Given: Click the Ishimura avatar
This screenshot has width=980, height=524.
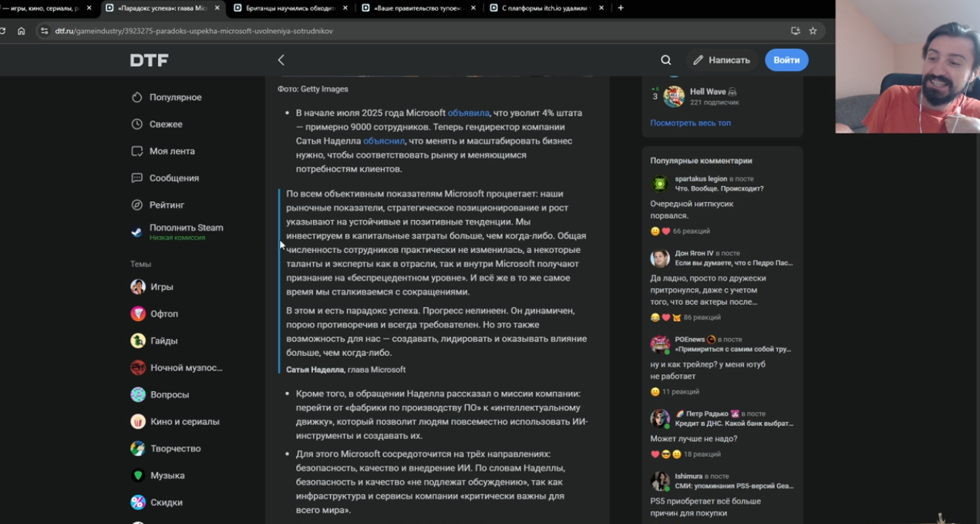Looking at the screenshot, I should [x=660, y=481].
